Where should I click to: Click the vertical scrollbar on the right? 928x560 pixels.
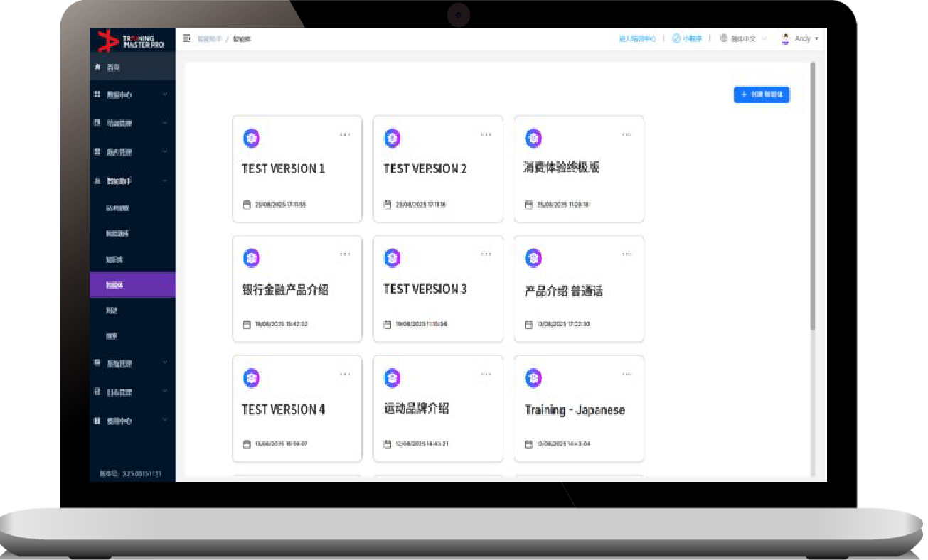click(x=813, y=199)
